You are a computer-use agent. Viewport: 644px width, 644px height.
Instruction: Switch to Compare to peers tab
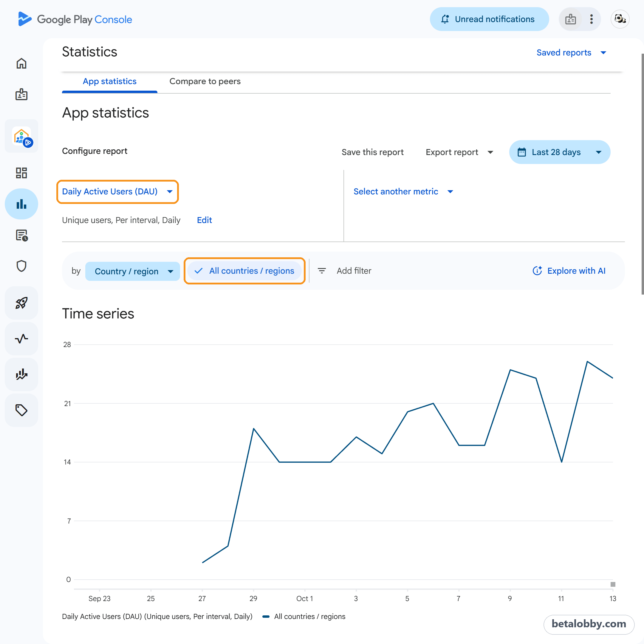point(205,81)
